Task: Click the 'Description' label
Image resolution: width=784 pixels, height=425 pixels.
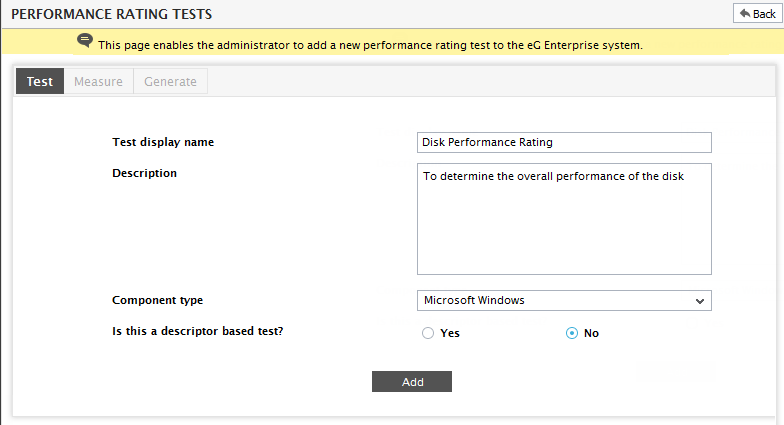Action: pyautogui.click(x=144, y=173)
